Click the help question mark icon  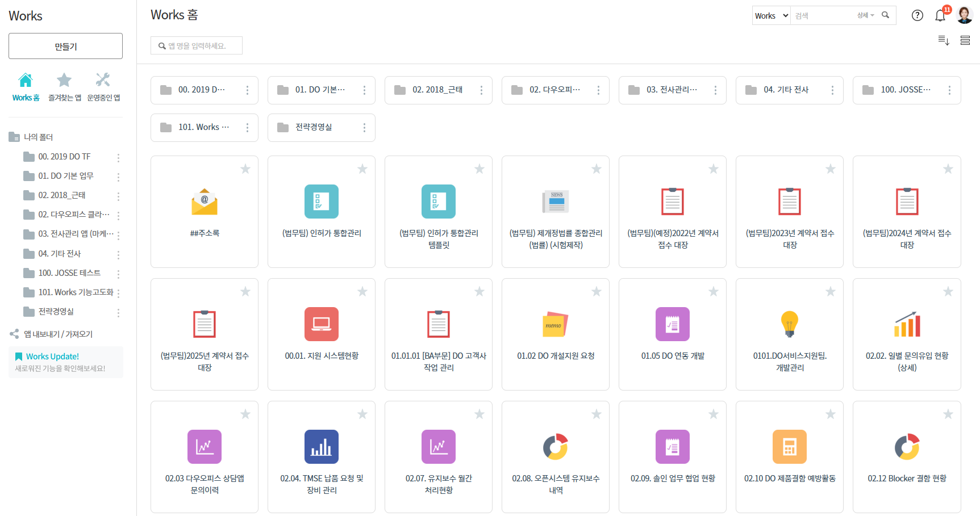point(917,15)
